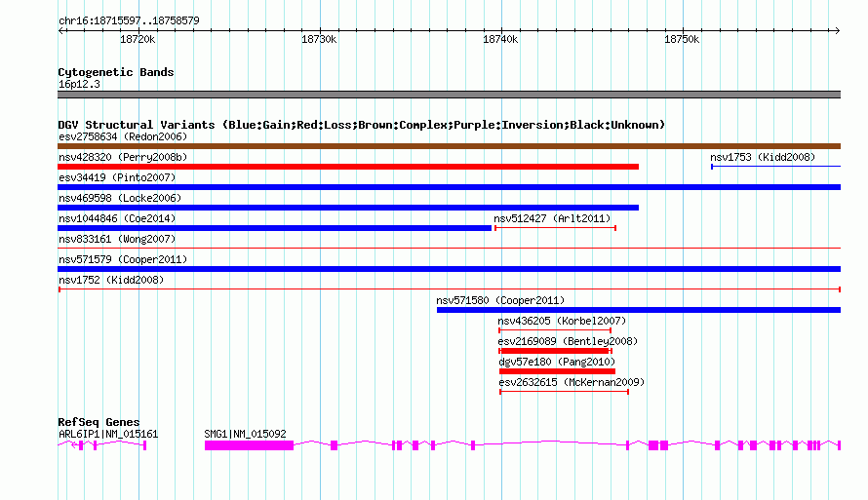868x500 pixels.
Task: Click the 18750k ruler tick label
Action: click(682, 39)
